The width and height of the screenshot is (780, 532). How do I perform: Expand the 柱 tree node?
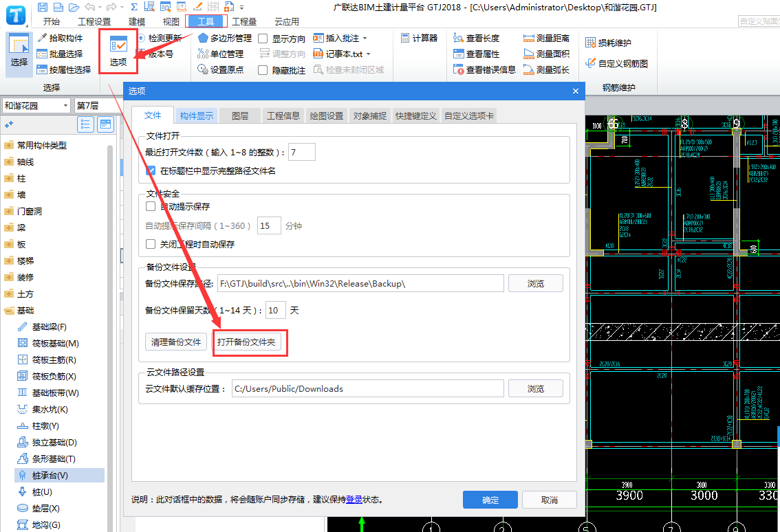[8, 178]
